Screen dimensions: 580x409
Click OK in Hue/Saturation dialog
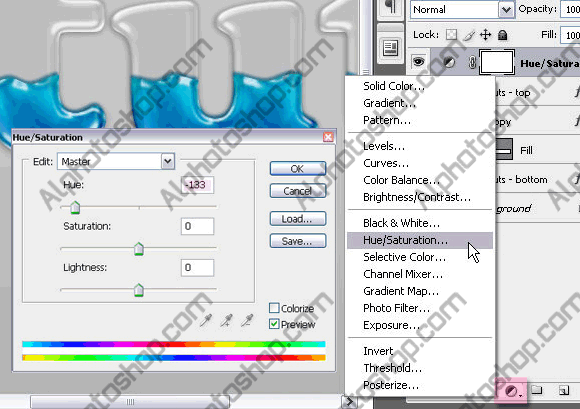(298, 169)
